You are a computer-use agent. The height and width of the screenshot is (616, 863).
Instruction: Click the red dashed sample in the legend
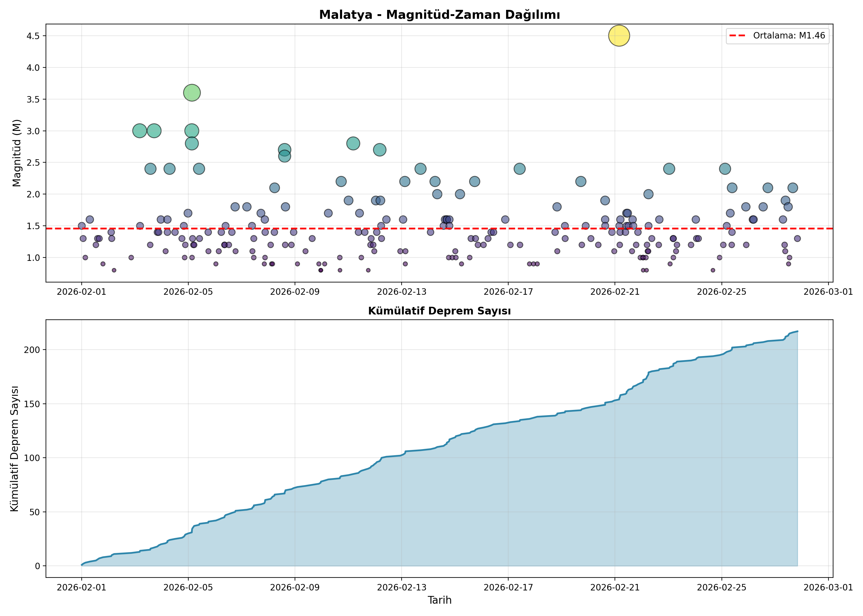click(x=737, y=36)
